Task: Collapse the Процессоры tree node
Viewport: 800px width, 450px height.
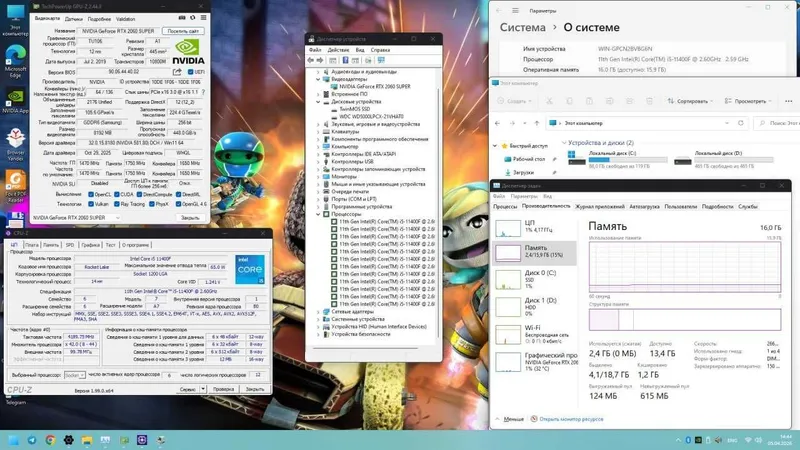Action: point(318,214)
